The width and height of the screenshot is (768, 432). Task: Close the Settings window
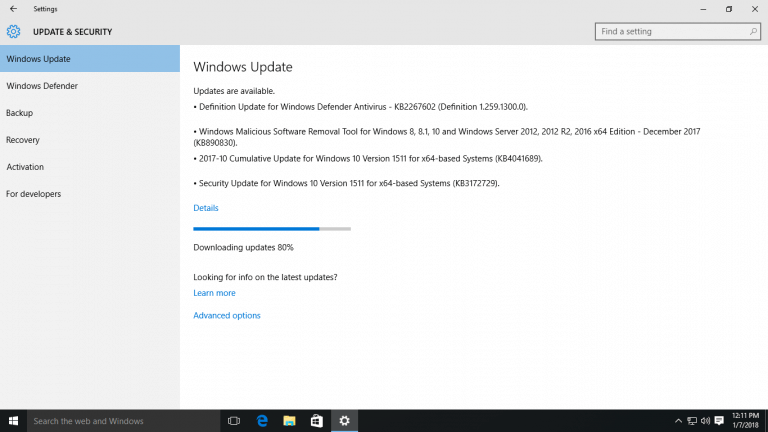click(755, 9)
